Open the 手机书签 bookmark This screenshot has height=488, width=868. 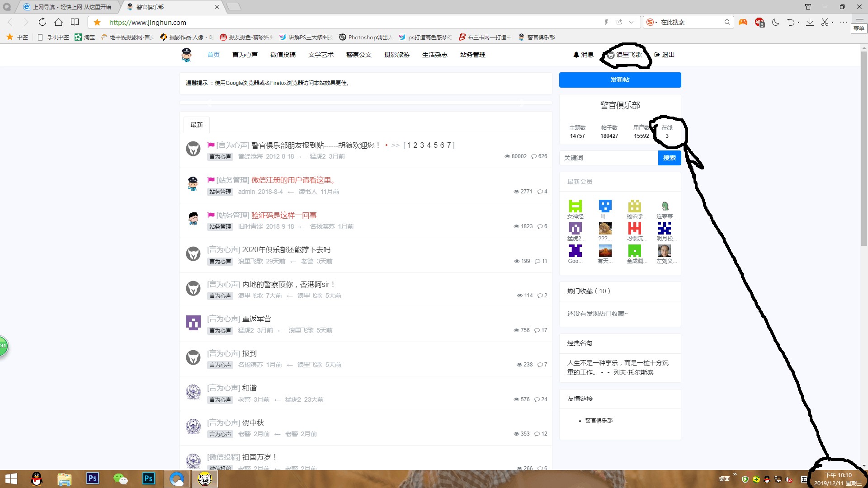[x=53, y=37]
